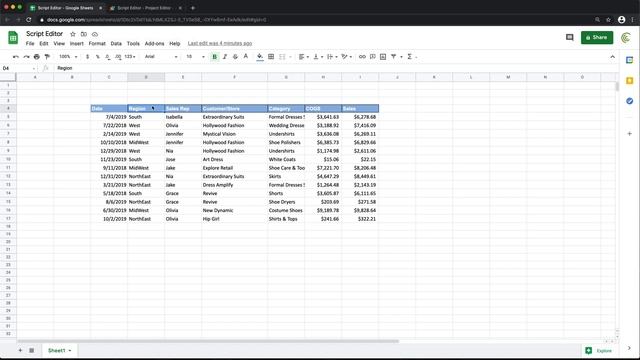Open the Data menu
The width and height of the screenshot is (640, 360).
(116, 43)
